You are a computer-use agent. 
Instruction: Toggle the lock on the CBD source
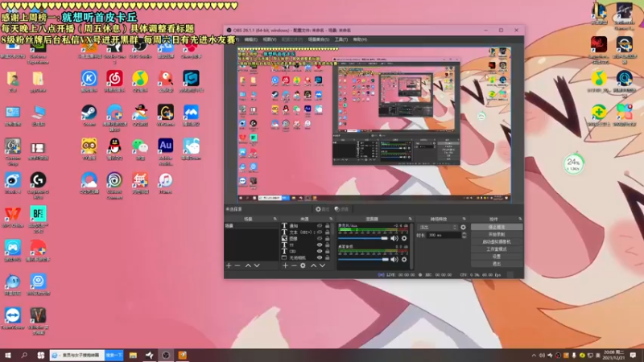[328, 251]
